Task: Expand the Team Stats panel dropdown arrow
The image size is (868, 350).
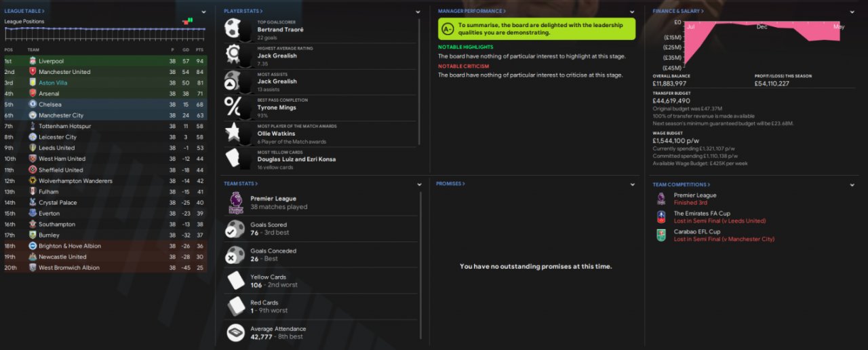Action: coord(418,184)
